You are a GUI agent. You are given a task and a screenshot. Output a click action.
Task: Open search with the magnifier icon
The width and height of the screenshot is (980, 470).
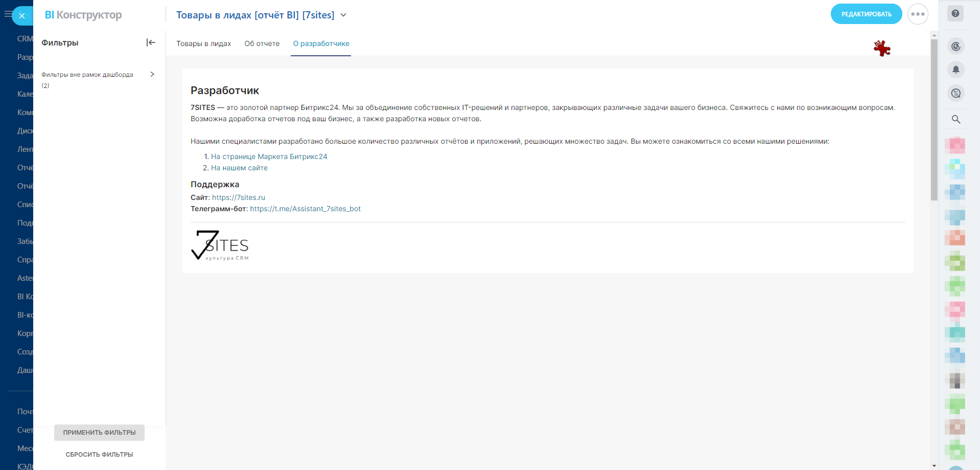click(x=956, y=119)
